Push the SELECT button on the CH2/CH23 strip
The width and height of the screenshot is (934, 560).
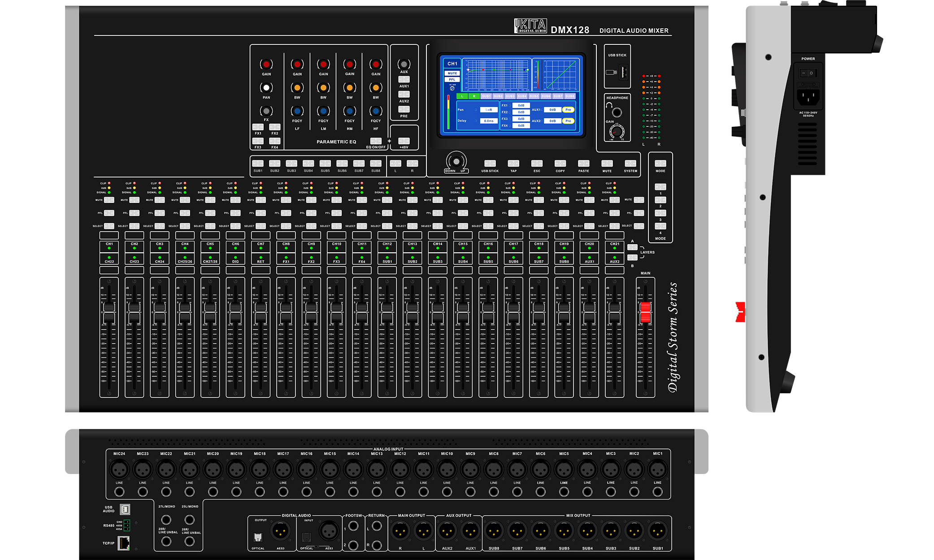[134, 226]
